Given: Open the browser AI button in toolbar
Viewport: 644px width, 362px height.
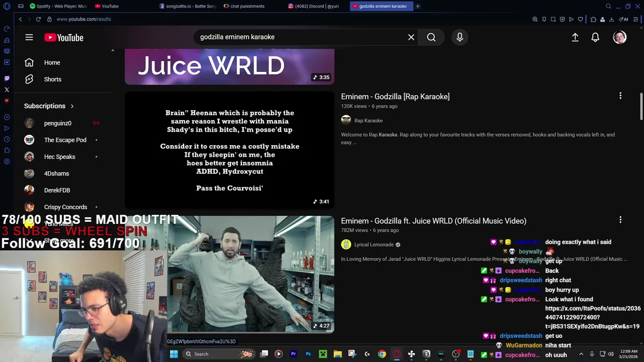Looking at the screenshot, I should 623,19.
